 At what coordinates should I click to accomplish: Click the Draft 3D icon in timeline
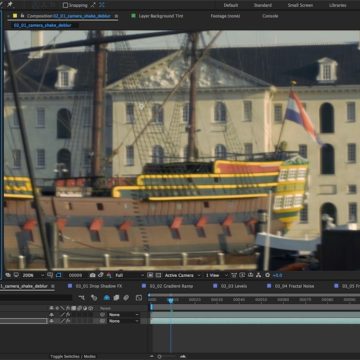click(94, 298)
